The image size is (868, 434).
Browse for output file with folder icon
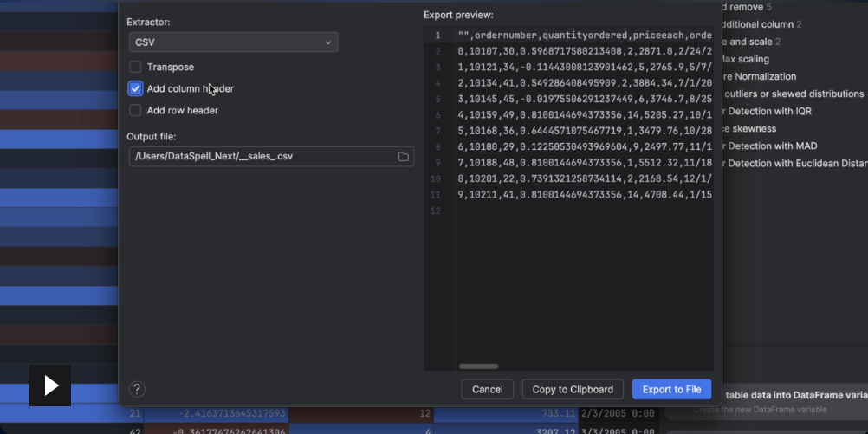coord(404,157)
